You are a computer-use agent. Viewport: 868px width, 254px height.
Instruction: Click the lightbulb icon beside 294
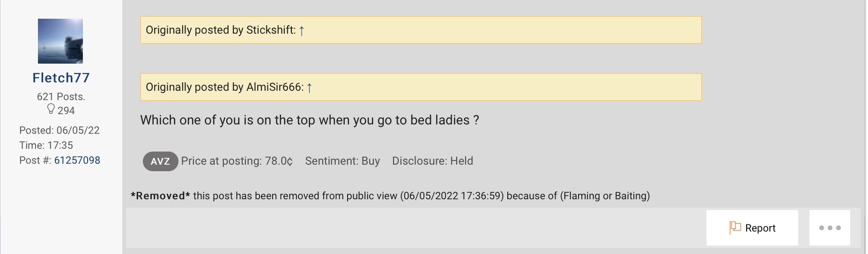pos(51,109)
